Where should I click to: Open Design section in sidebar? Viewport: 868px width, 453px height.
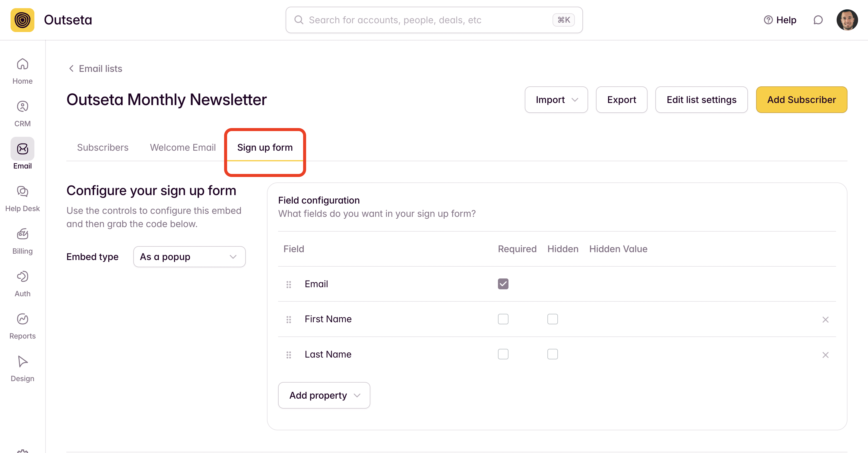point(22,368)
